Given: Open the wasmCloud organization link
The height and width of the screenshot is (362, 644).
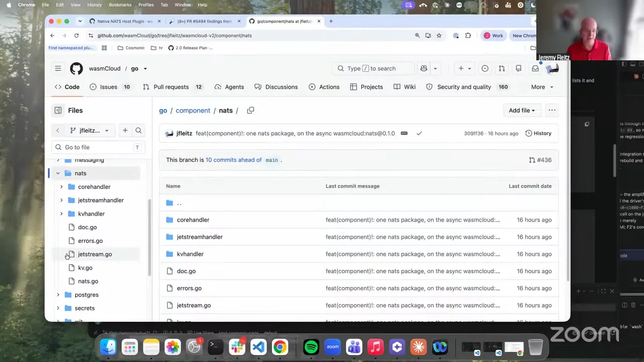Looking at the screenshot, I should 105,68.
